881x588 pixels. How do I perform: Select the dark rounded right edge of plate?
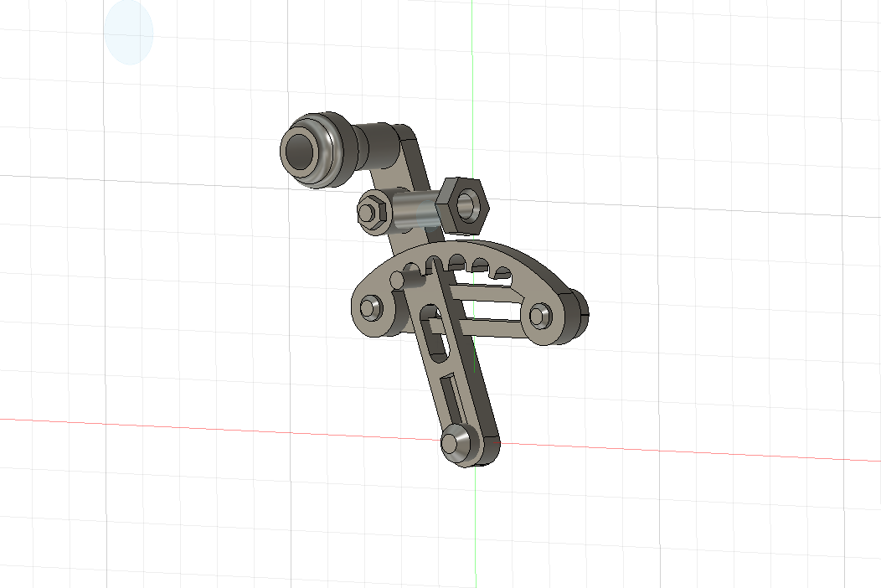[576, 313]
